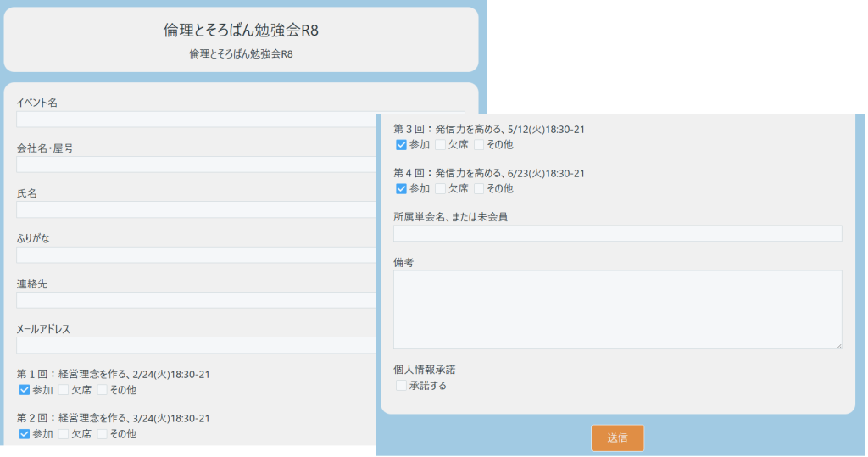868x457 pixels.
Task: Focus the 連絡先 input field
Action: [x=195, y=300]
